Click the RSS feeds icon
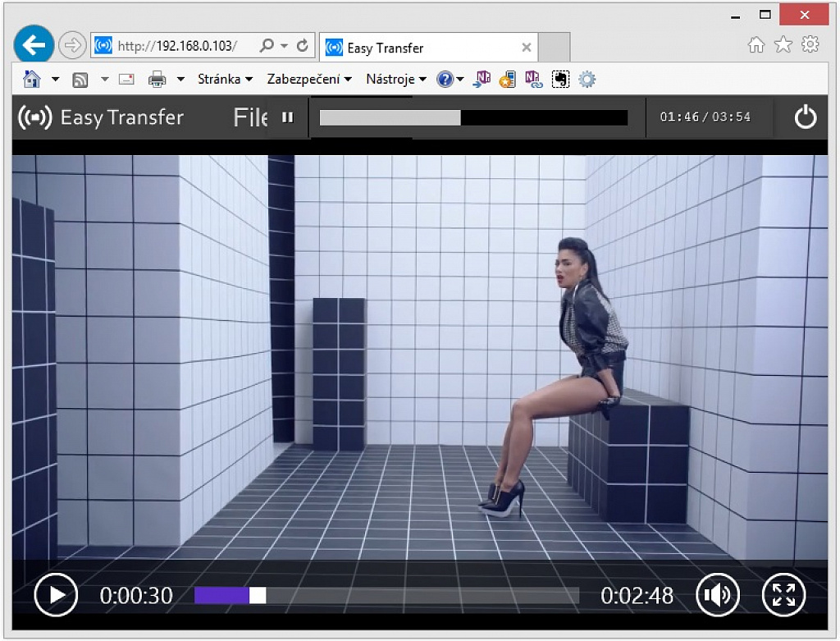 click(80, 80)
